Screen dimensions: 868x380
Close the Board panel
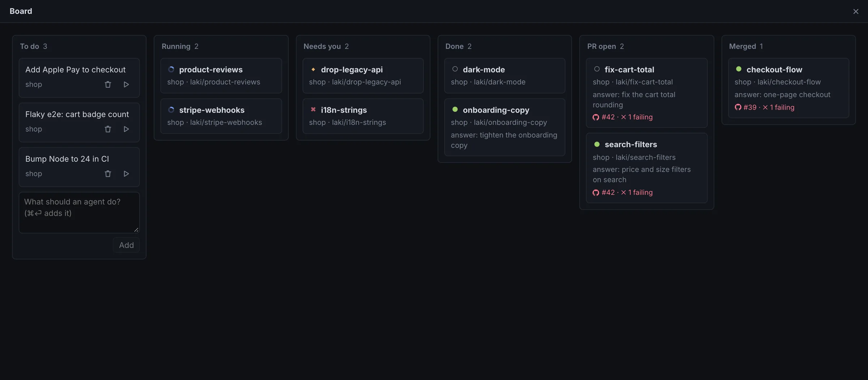pos(856,12)
